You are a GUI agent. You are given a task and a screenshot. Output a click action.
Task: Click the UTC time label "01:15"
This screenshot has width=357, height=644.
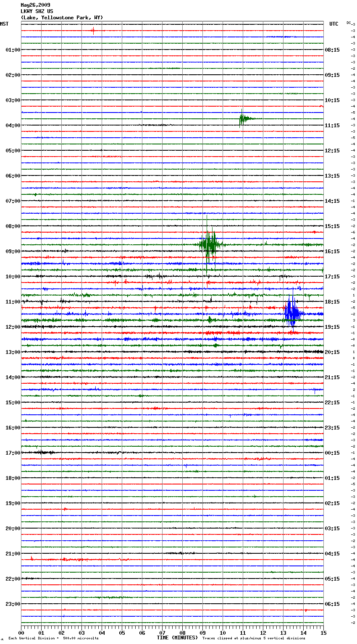[332, 478]
